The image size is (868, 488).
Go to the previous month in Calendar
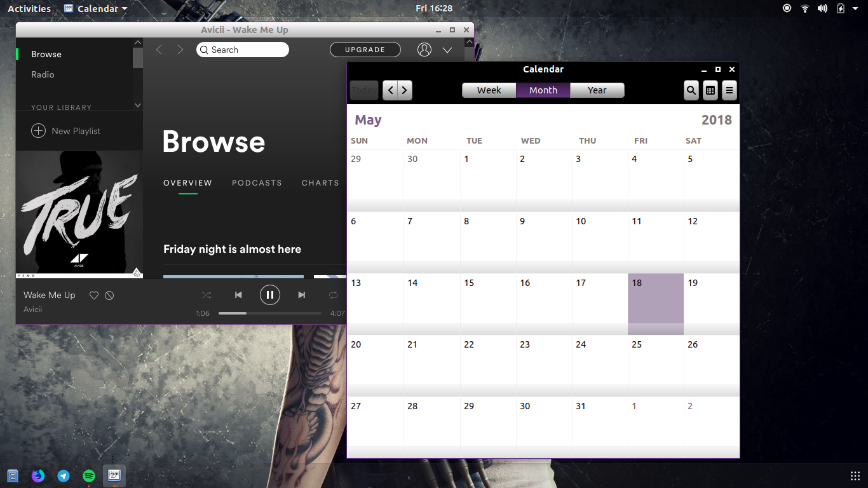pyautogui.click(x=391, y=90)
